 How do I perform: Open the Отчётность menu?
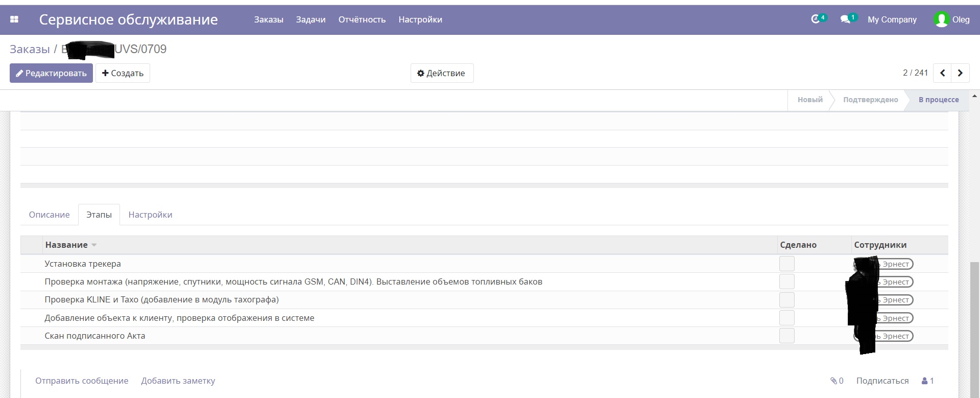[362, 19]
